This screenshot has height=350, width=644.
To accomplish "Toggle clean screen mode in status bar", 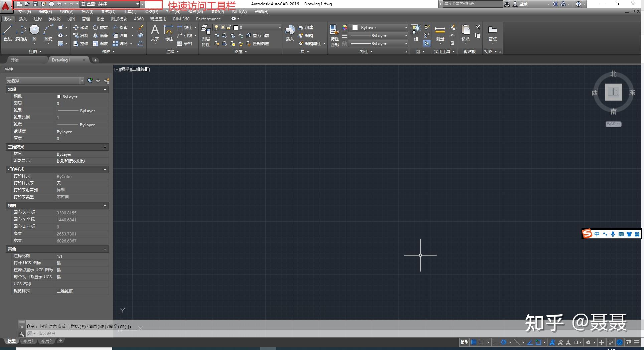I will (x=629, y=342).
